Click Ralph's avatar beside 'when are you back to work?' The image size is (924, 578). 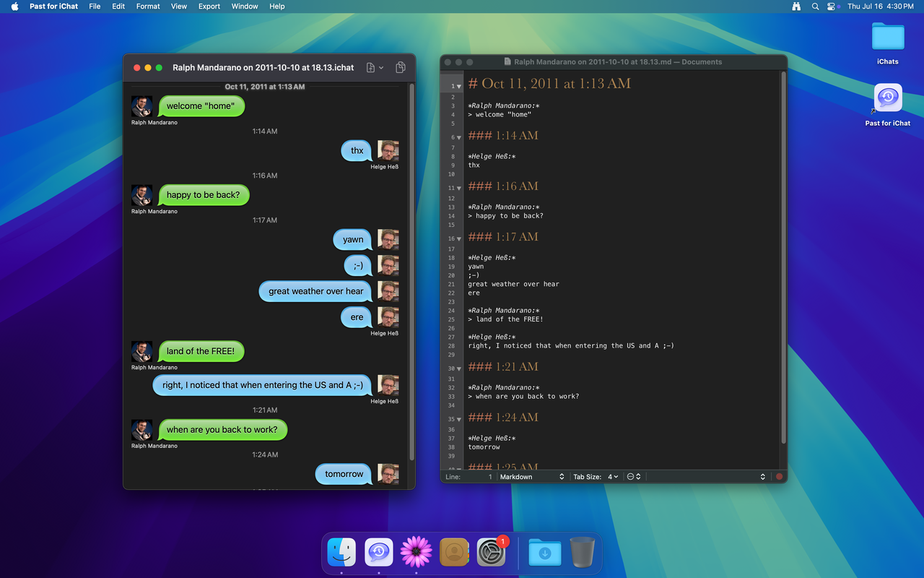pyautogui.click(x=141, y=430)
